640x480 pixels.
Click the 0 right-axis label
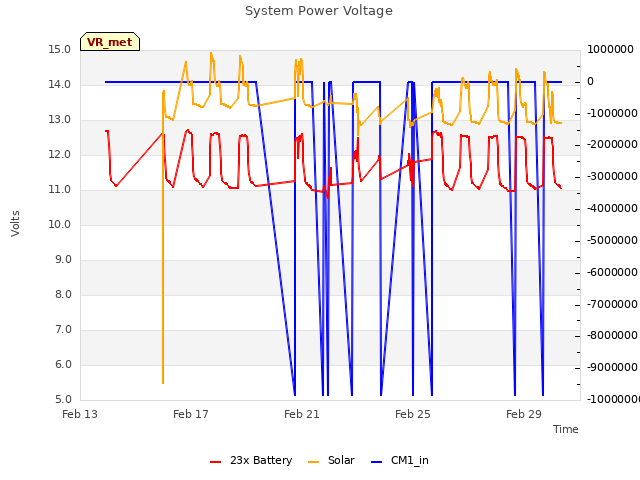click(x=590, y=82)
